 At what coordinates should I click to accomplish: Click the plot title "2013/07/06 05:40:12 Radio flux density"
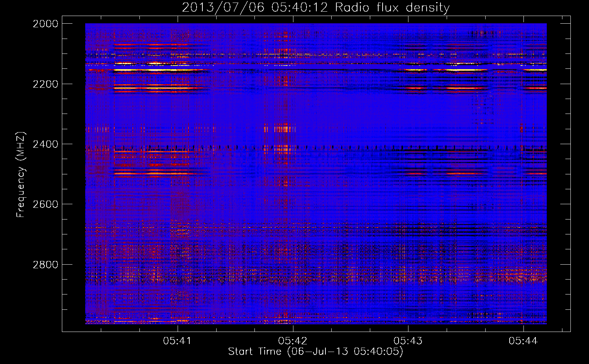tap(316, 8)
